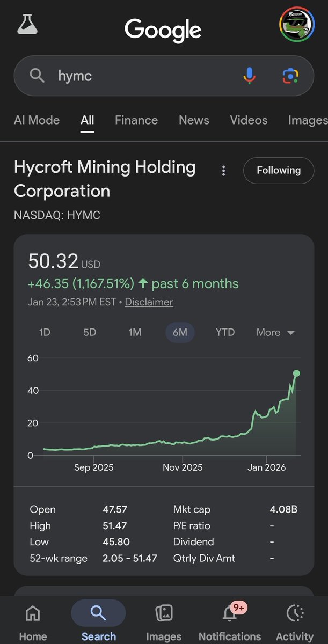328x644 pixels.
Task: Tap the Dividend label
Action: pyautogui.click(x=193, y=542)
